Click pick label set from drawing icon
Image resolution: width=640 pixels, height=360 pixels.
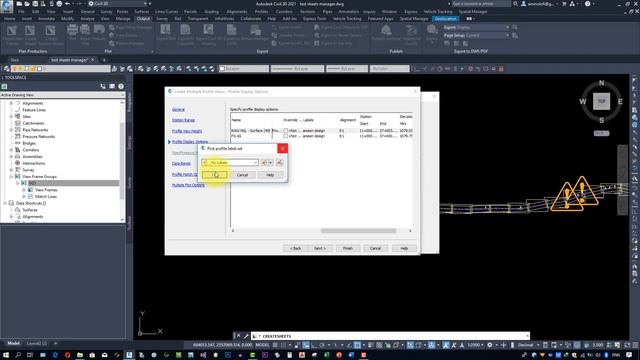click(x=279, y=162)
